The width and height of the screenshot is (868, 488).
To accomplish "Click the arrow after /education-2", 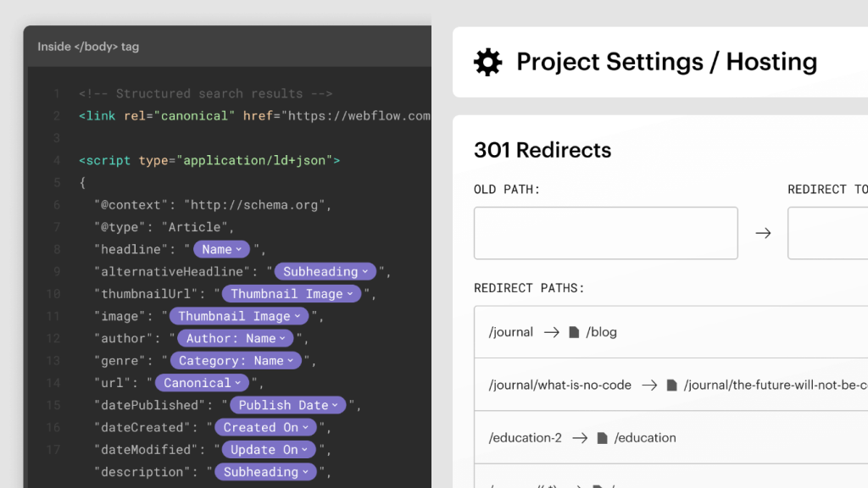I will point(580,438).
